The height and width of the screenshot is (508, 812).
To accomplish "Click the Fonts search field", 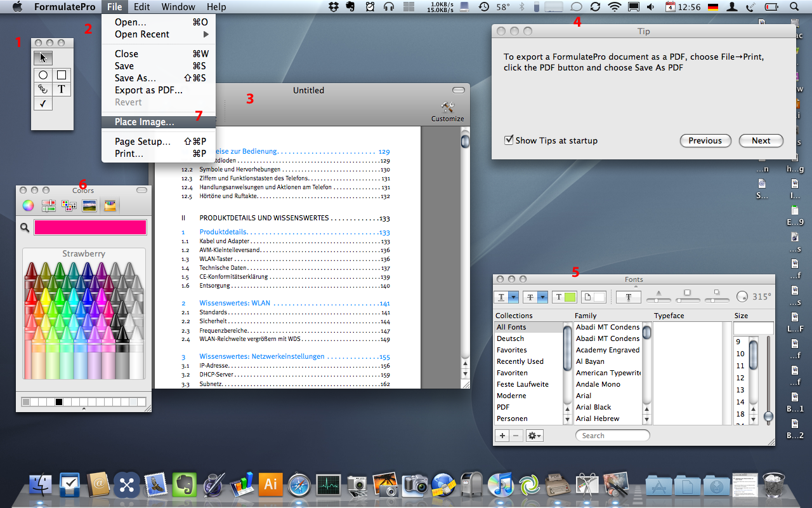I will (x=613, y=436).
